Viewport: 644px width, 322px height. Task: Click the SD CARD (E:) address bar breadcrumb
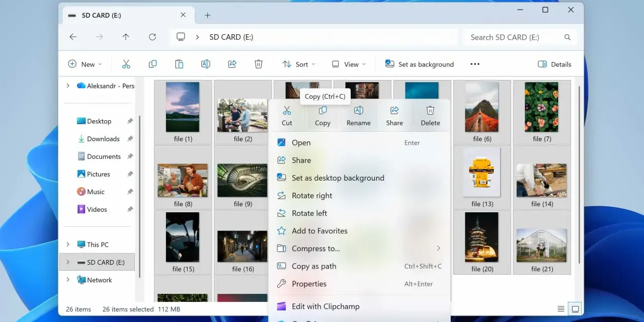(x=231, y=37)
